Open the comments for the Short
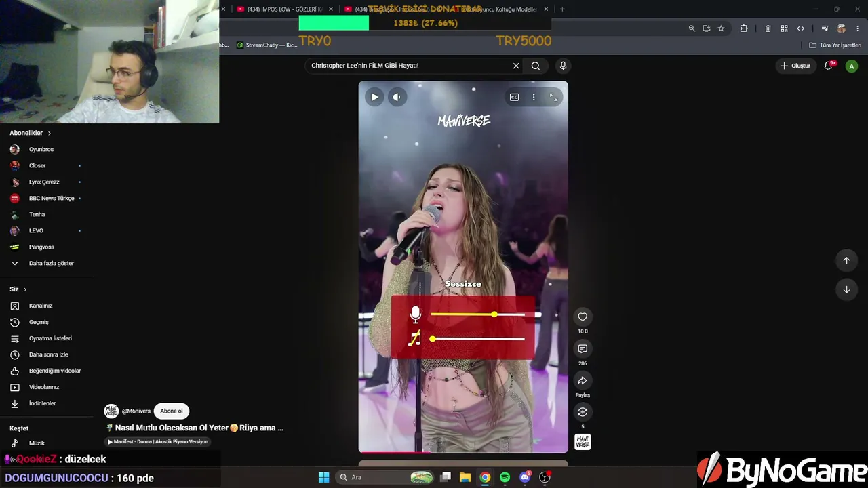868x488 pixels. pos(583,348)
